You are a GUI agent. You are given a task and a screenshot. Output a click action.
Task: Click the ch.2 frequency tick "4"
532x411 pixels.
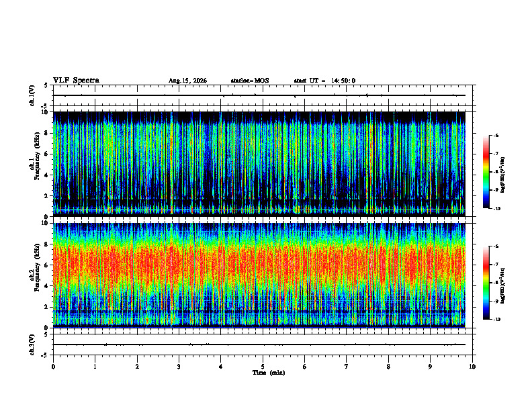coord(46,286)
